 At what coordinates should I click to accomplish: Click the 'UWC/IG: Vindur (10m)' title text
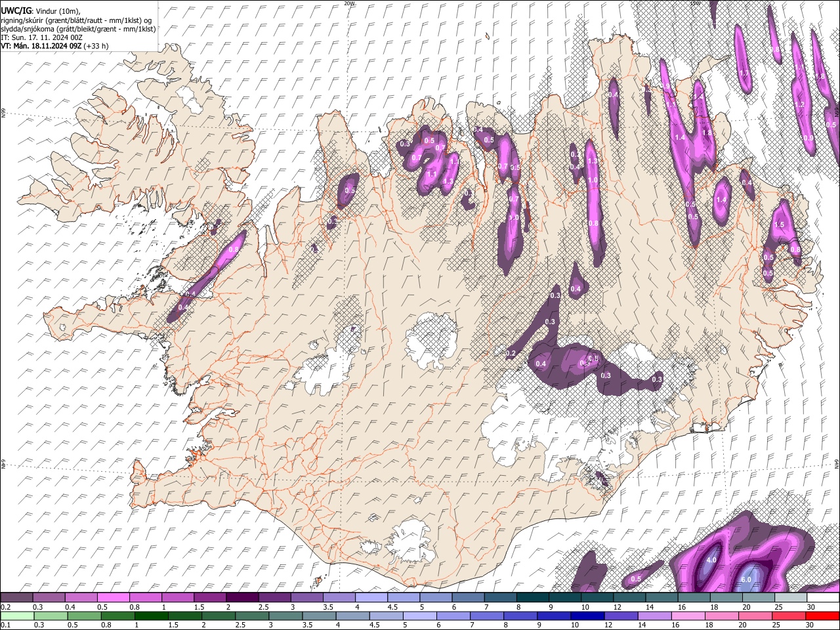point(41,11)
